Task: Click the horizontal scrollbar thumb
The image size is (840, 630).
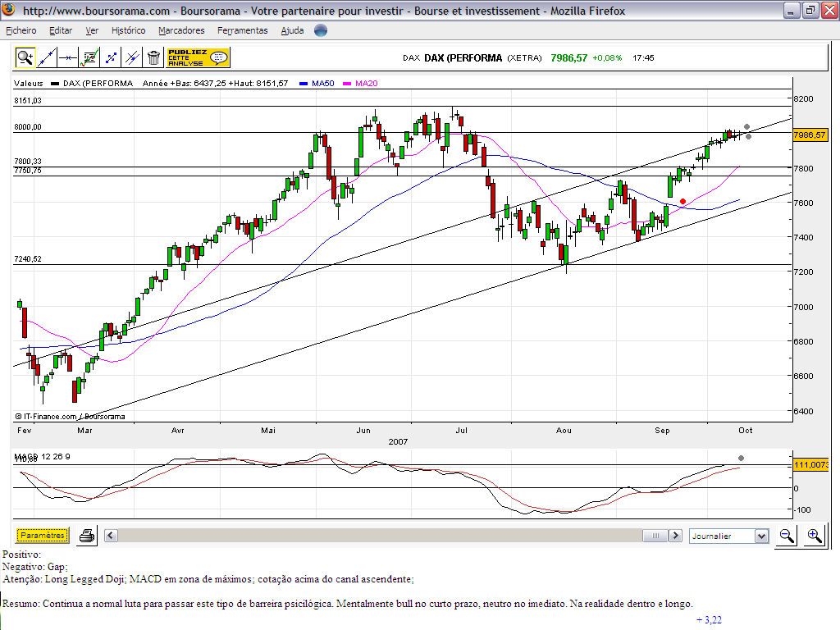Action: pyautogui.click(x=655, y=536)
